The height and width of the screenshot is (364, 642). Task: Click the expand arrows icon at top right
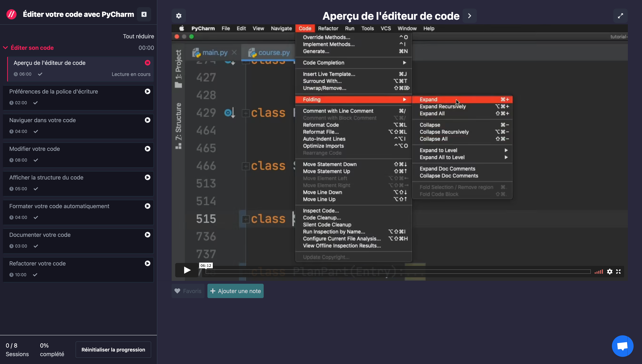620,16
